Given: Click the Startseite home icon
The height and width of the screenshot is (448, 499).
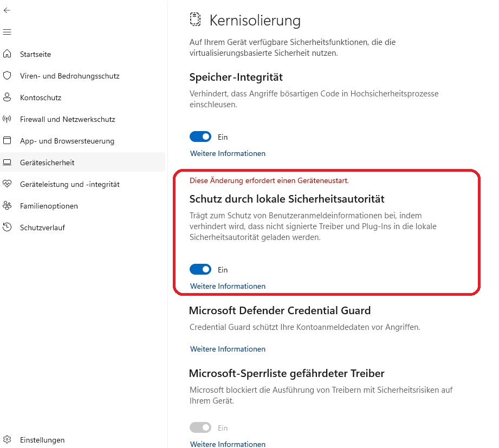Looking at the screenshot, I should 7,54.
